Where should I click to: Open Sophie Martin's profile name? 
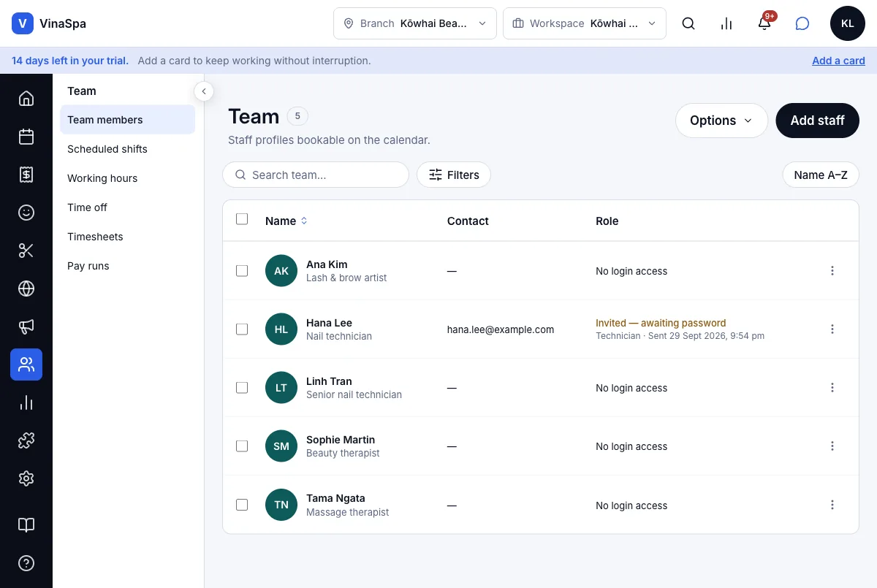[x=341, y=440]
